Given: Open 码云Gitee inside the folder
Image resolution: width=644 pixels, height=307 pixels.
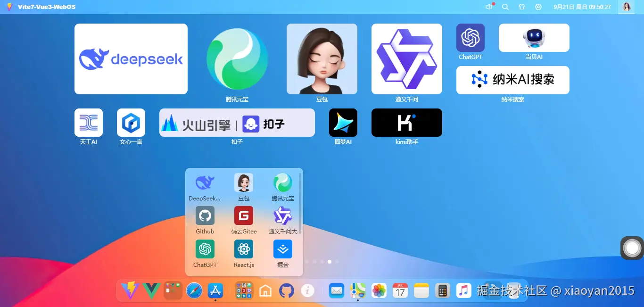Looking at the screenshot, I should click(x=244, y=216).
